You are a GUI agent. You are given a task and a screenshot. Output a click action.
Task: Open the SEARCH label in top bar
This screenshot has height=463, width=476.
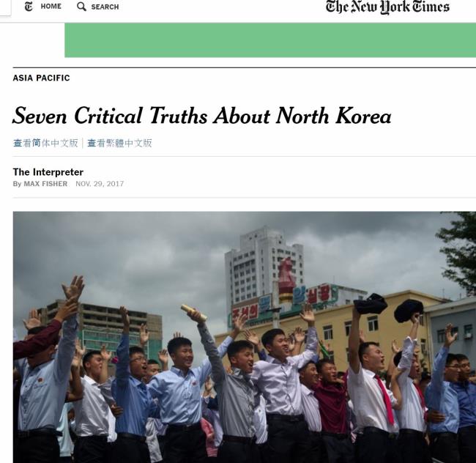click(x=105, y=7)
